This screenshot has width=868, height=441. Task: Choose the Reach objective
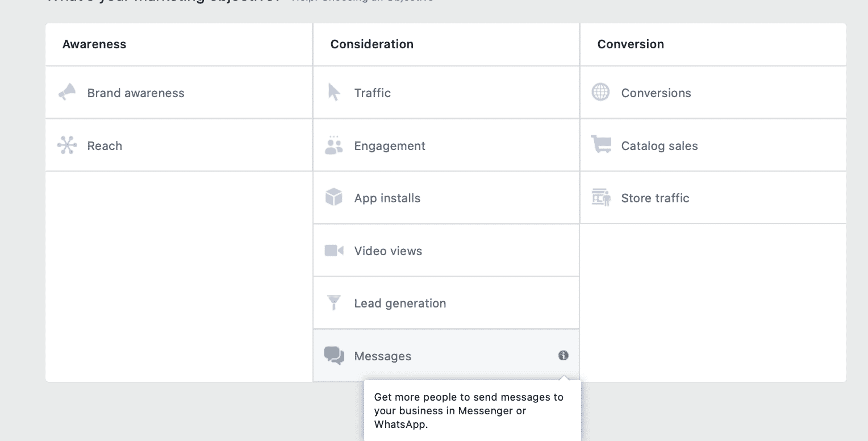click(179, 145)
